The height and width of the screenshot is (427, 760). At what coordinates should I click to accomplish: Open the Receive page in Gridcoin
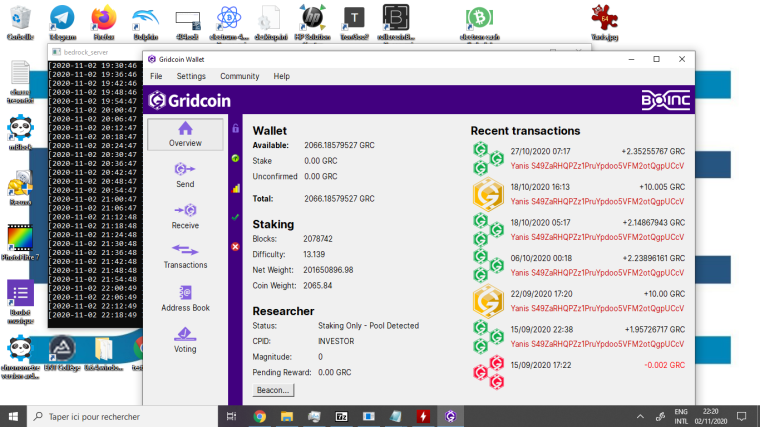tap(185, 217)
